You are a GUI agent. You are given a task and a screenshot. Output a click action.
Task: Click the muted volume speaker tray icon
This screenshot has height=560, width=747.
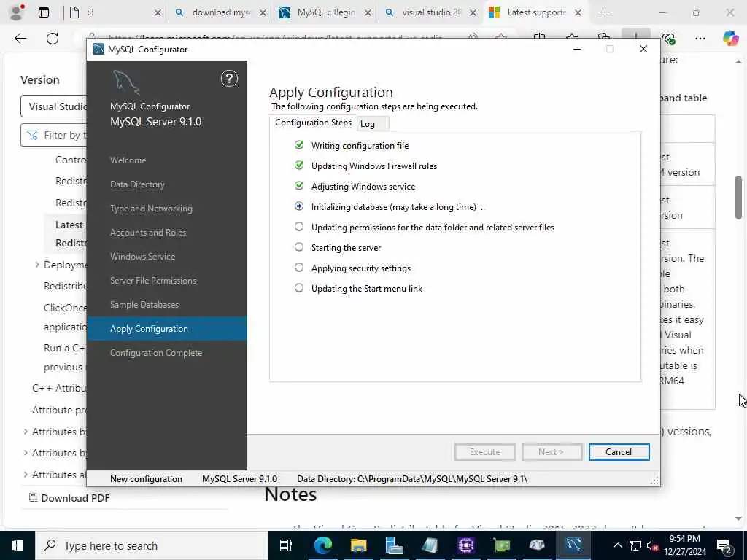(653, 546)
